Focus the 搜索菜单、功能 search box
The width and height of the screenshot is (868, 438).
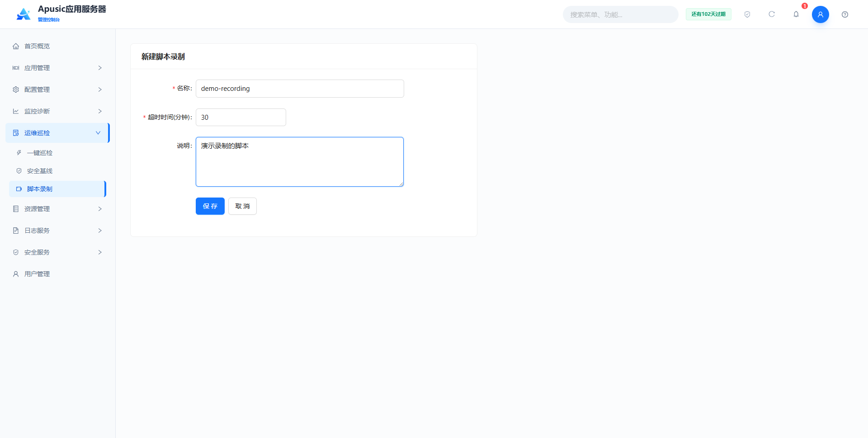620,14
